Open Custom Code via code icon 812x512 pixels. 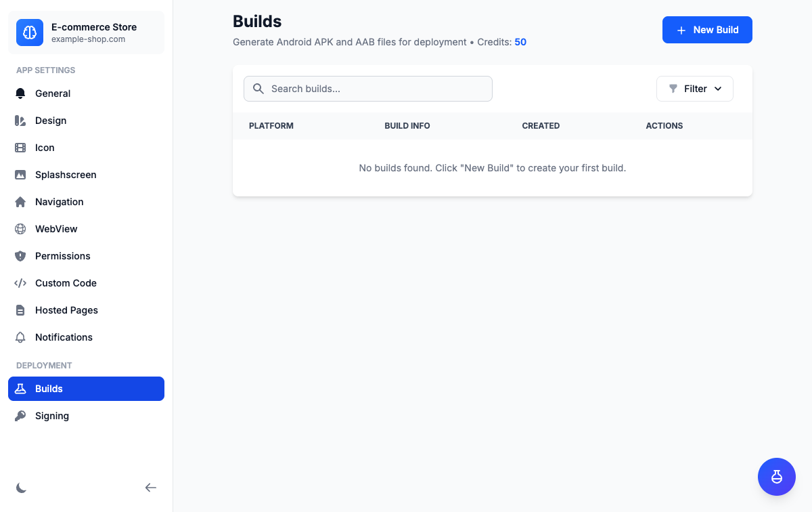click(x=20, y=283)
